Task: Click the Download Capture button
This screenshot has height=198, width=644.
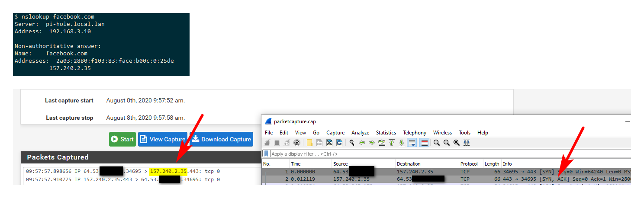Action: (222, 139)
